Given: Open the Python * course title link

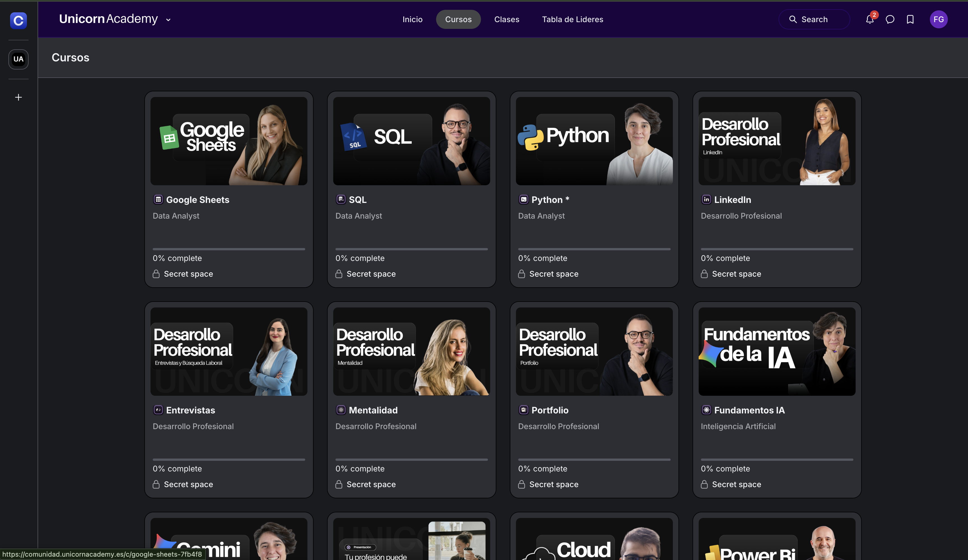Looking at the screenshot, I should point(550,200).
